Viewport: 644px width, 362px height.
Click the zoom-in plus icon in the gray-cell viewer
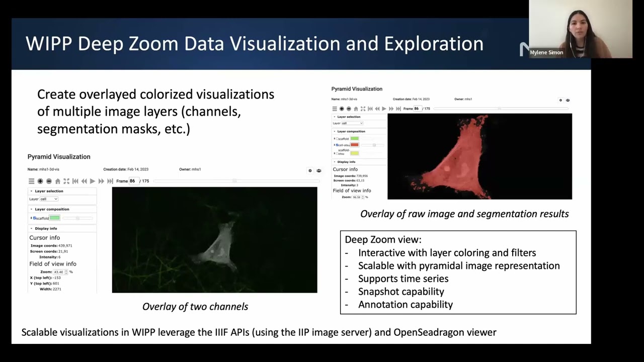click(40, 181)
